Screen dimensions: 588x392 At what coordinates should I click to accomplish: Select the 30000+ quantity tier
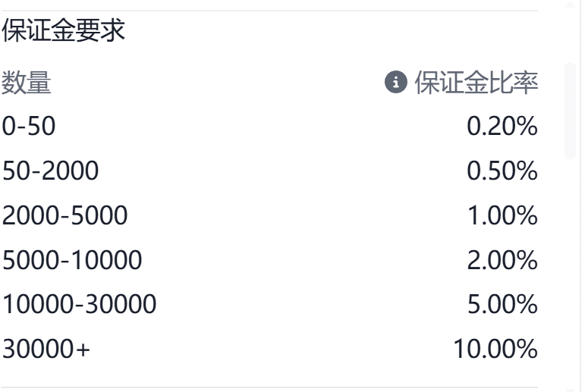click(x=46, y=349)
